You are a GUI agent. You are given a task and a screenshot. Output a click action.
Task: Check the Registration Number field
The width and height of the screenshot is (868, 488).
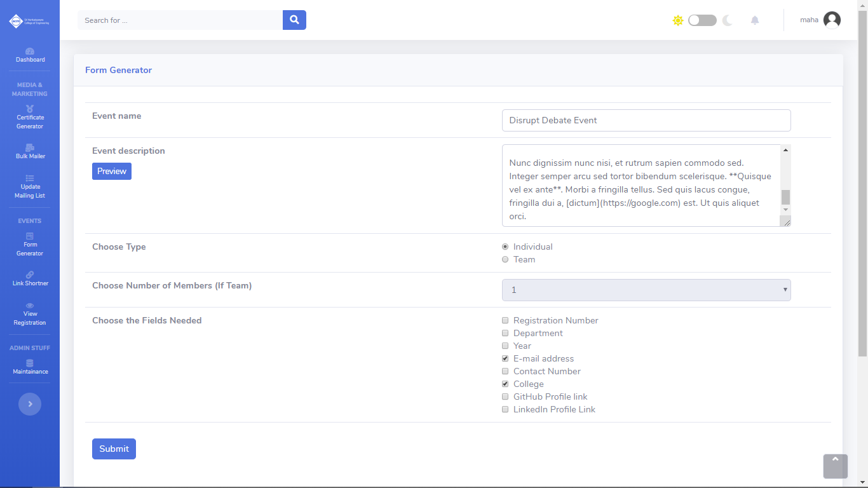505,320
